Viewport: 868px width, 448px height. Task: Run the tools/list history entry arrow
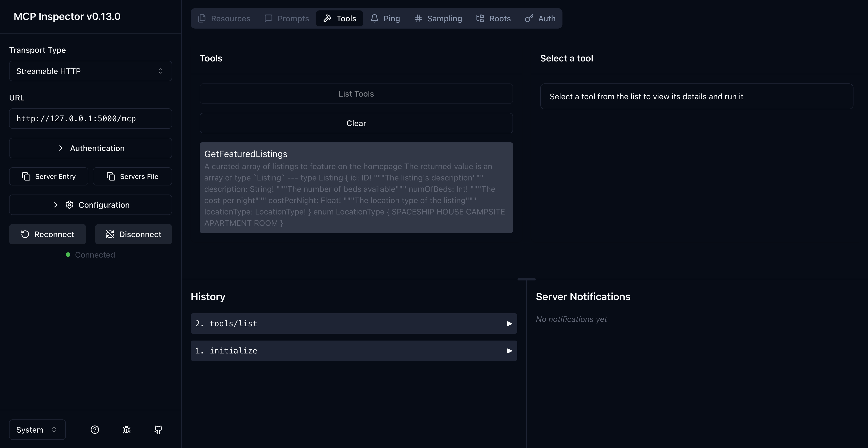[x=509, y=324]
